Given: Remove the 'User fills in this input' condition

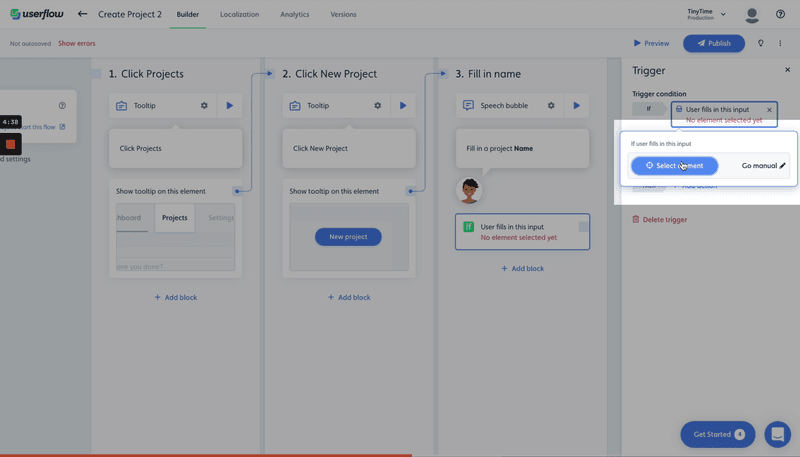Looking at the screenshot, I should click(769, 110).
